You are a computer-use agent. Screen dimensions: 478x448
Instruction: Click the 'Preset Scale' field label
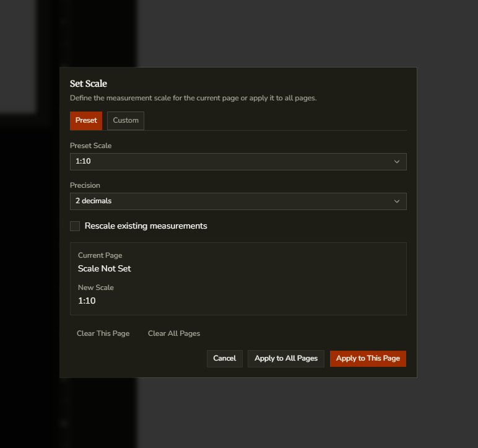(x=91, y=146)
